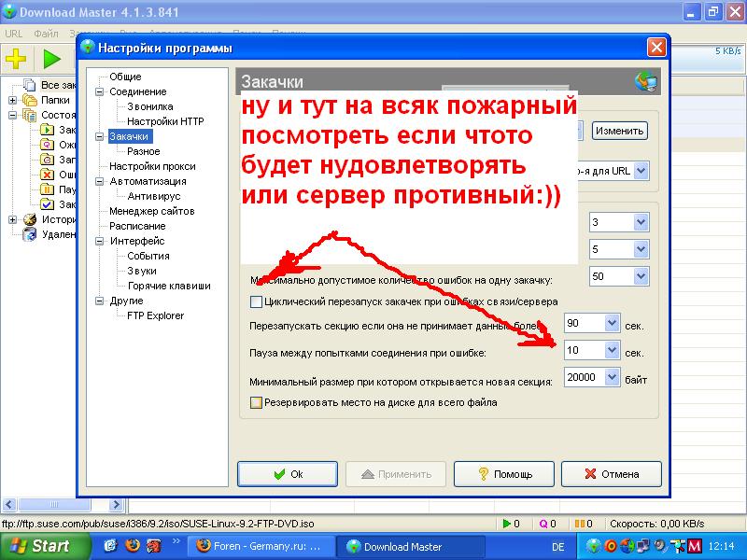Click the 'Отмена' cancel button

(612, 474)
